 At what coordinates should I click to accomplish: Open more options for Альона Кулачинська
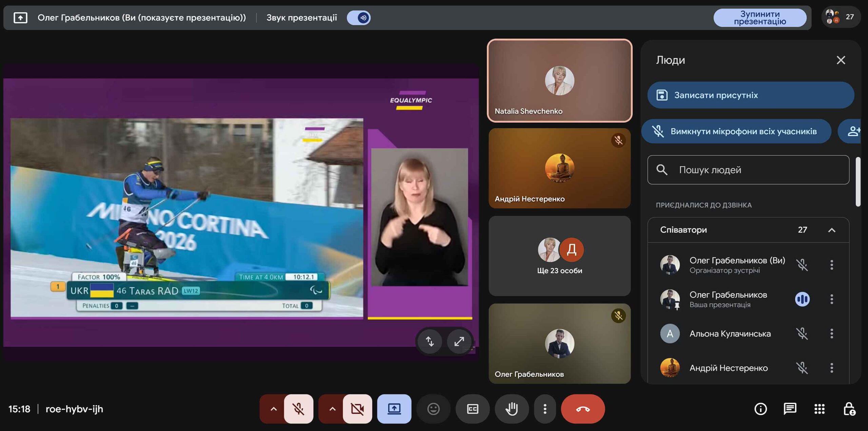[831, 334]
